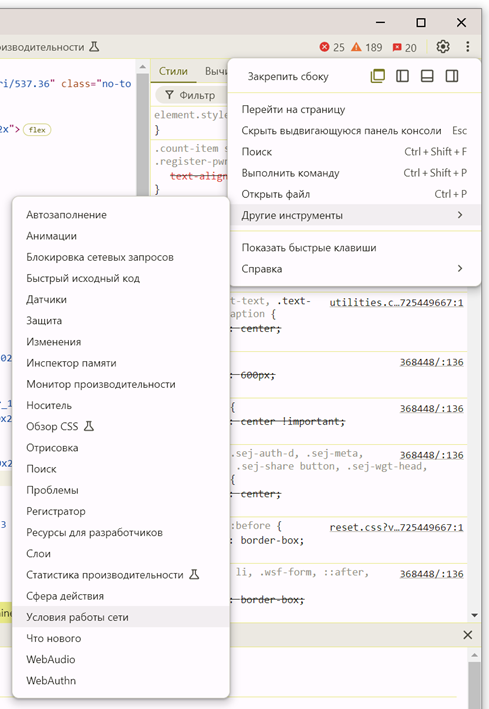Image resolution: width=489 pixels, height=709 pixels.
Task: Open WebAuthn panel
Action: [x=121, y=681]
